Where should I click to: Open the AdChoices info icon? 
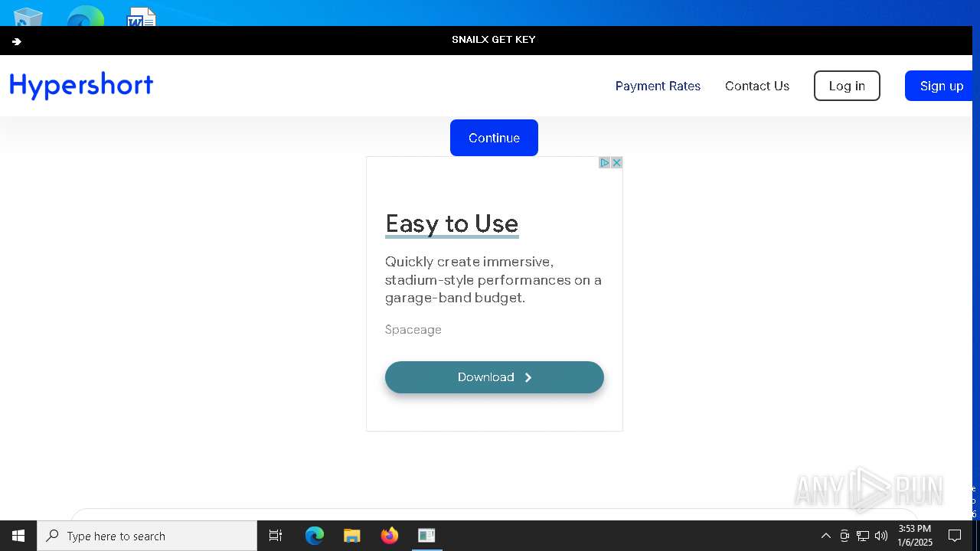[x=605, y=162]
